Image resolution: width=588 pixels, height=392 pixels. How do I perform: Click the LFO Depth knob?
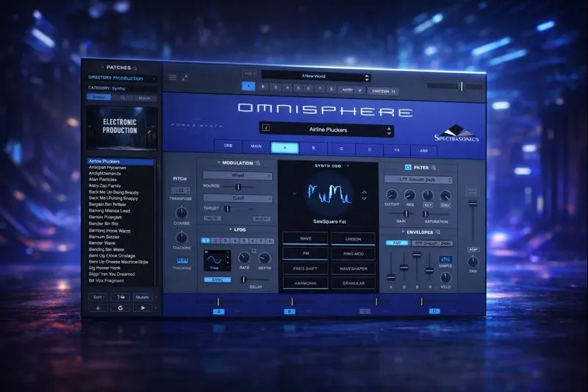click(265, 258)
